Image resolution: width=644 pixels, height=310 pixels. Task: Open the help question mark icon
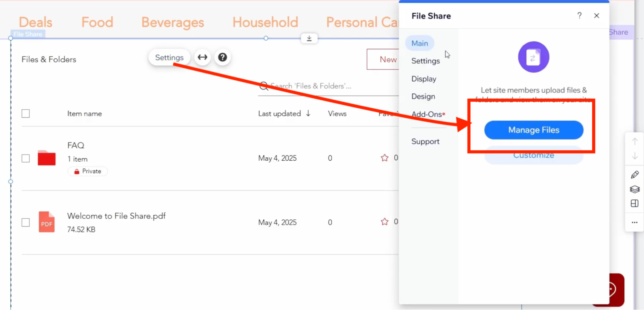point(222,57)
